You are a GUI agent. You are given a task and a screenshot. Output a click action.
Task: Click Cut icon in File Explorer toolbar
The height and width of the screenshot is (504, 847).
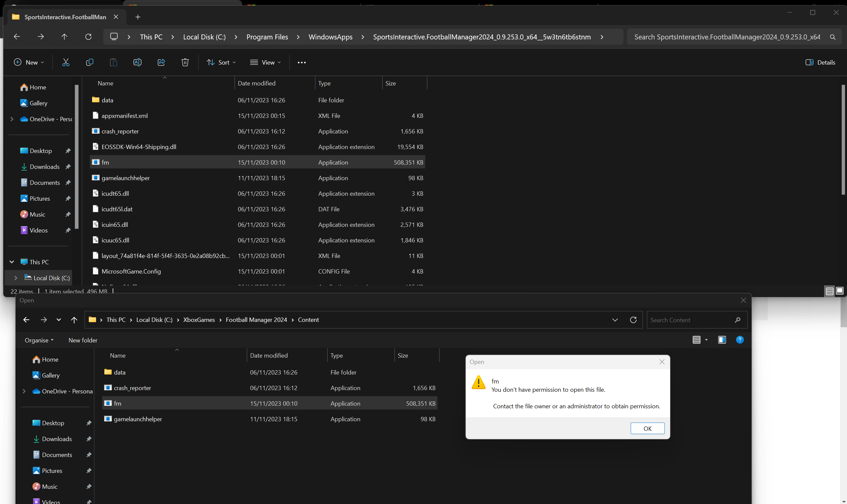point(66,63)
